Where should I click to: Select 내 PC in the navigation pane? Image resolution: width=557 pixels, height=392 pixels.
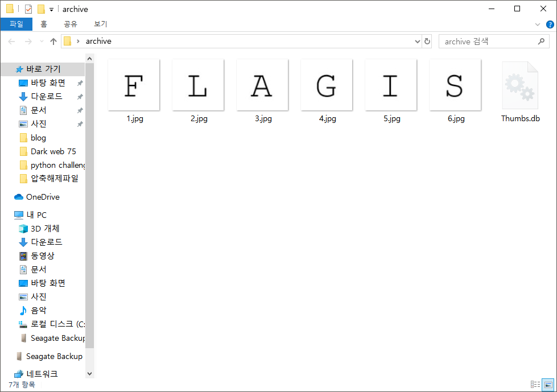pyautogui.click(x=36, y=215)
